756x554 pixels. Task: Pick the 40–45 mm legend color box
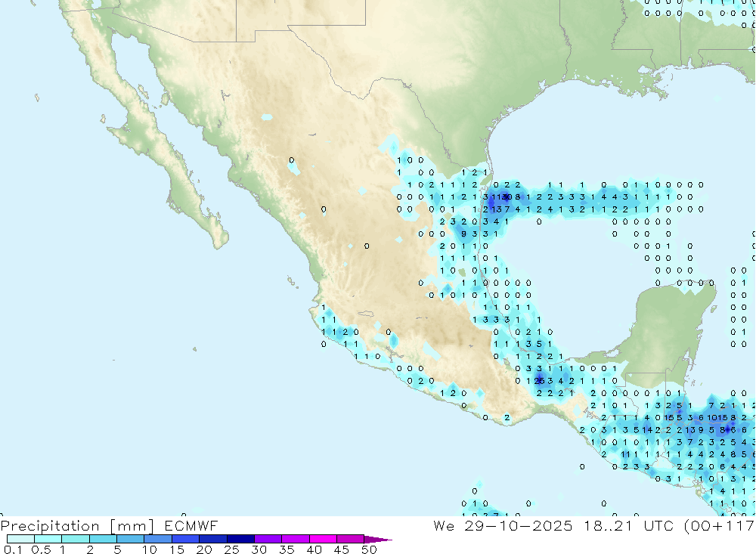(323, 539)
